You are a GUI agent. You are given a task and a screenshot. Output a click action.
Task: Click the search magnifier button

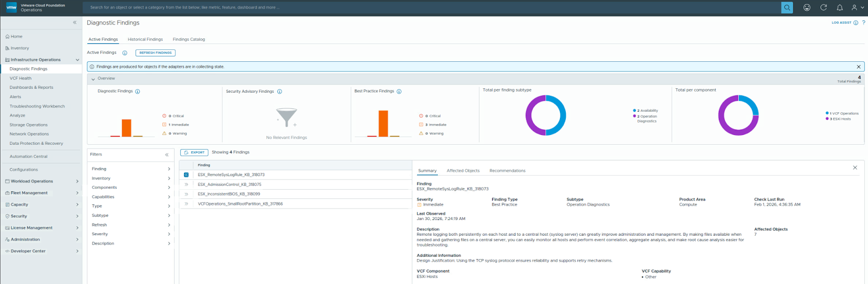787,8
